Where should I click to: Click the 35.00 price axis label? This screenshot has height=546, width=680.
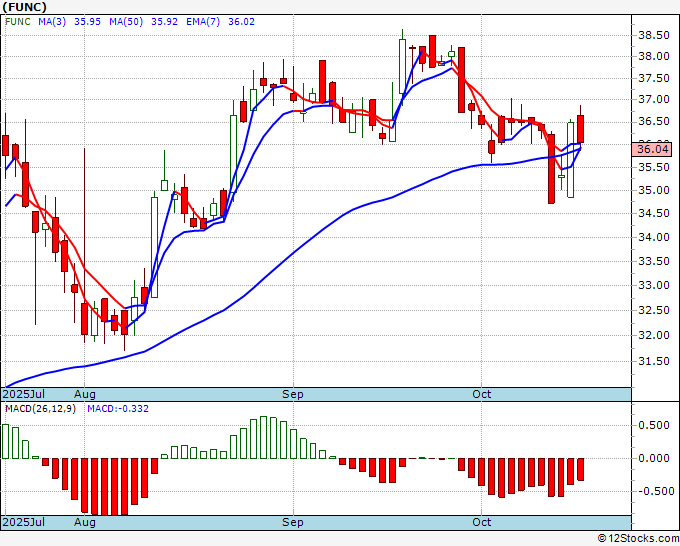pyautogui.click(x=654, y=190)
